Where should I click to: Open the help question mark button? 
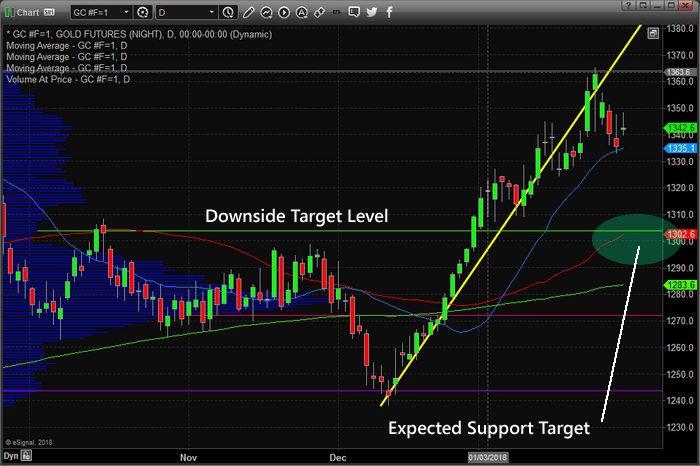[x=629, y=5]
